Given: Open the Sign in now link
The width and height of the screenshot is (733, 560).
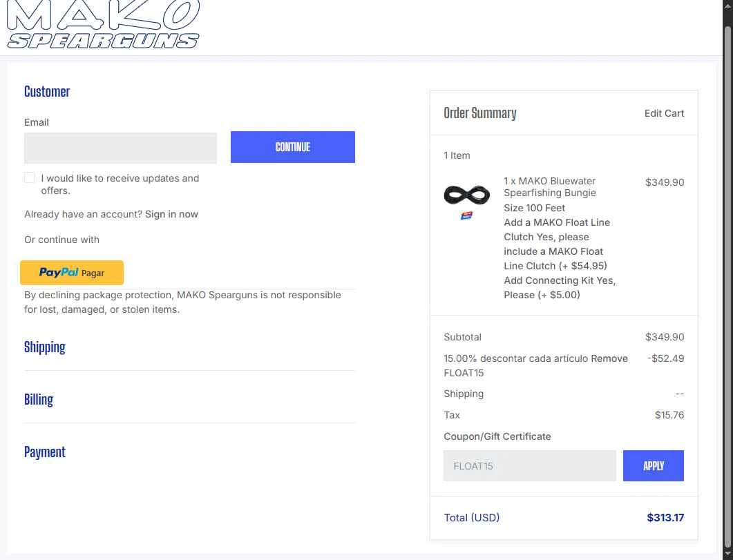Looking at the screenshot, I should pyautogui.click(x=171, y=214).
